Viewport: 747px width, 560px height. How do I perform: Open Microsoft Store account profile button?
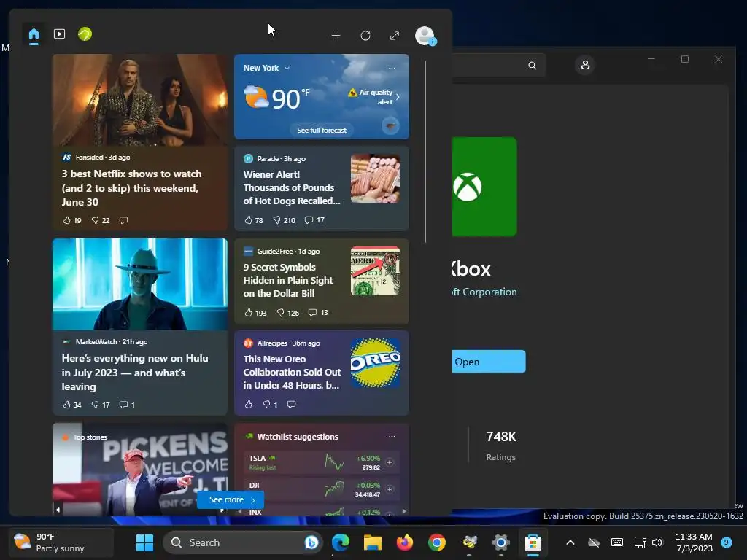click(x=585, y=65)
